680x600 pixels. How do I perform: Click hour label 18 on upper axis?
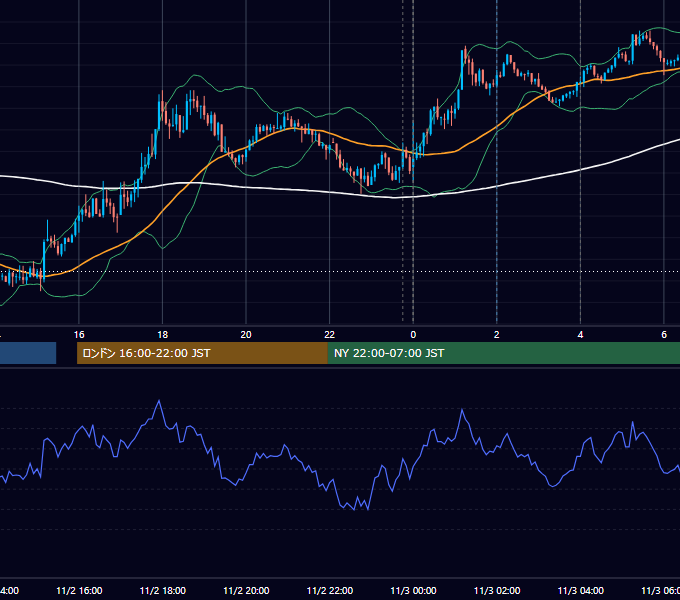pyautogui.click(x=163, y=335)
